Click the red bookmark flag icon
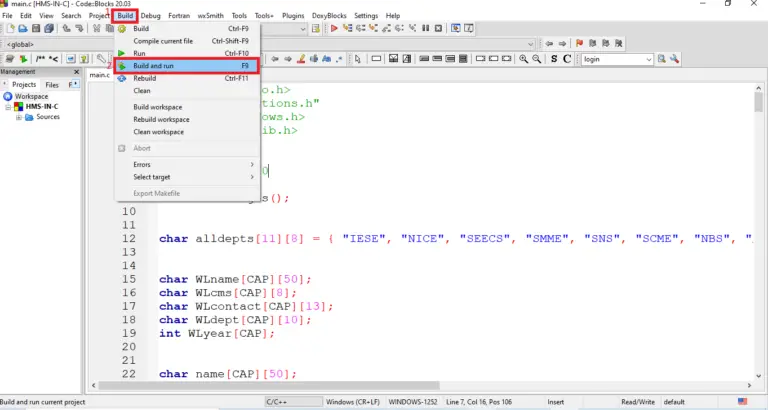 point(577,44)
